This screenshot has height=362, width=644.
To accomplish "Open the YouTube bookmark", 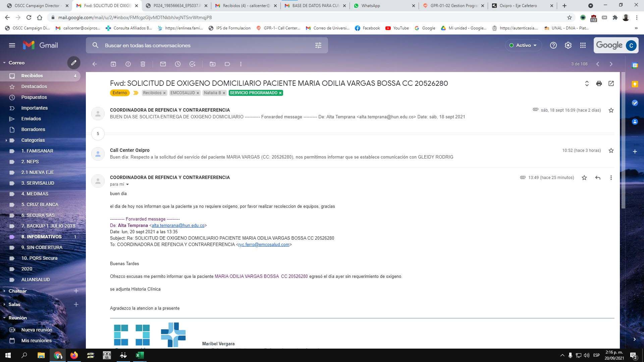I will (397, 28).
